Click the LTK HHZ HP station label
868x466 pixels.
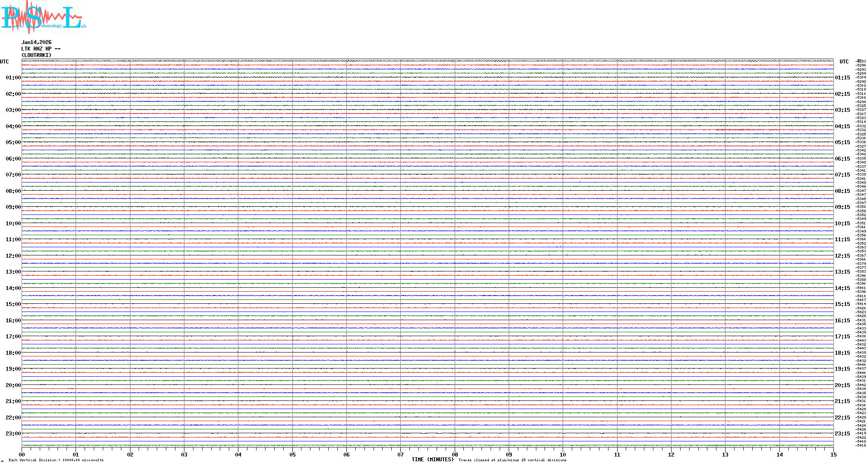[x=41, y=49]
